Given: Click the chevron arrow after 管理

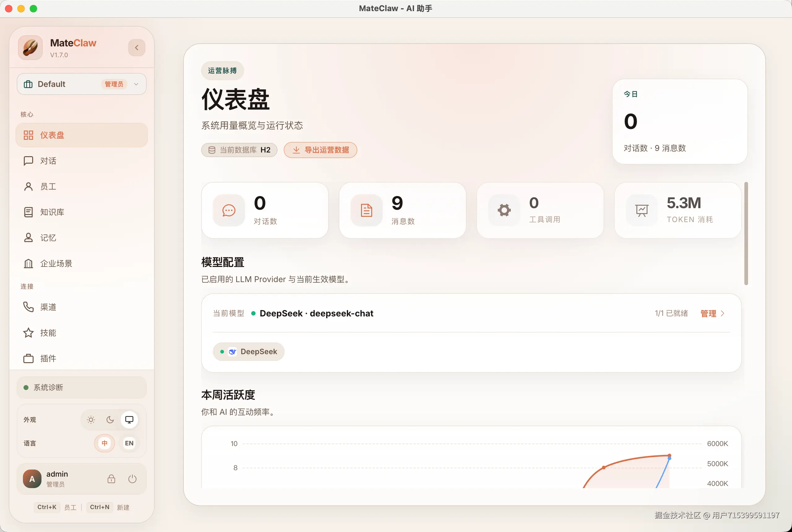Looking at the screenshot, I should point(722,313).
